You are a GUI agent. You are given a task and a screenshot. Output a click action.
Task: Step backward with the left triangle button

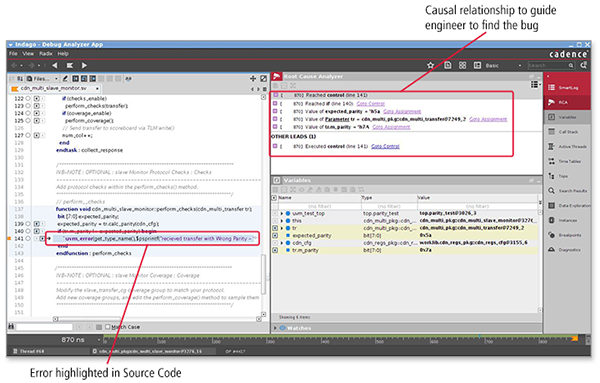pyautogui.click(x=55, y=65)
